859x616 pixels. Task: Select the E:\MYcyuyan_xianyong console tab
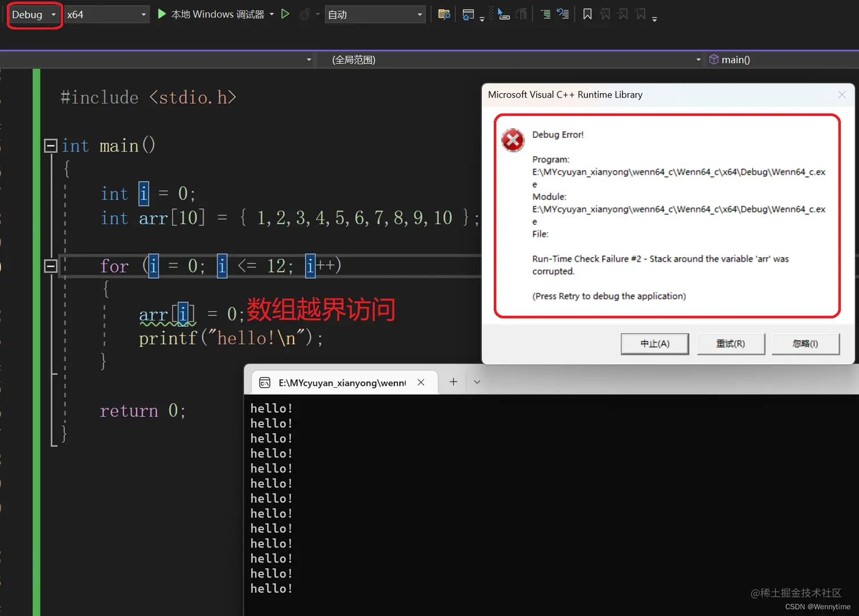tap(344, 383)
